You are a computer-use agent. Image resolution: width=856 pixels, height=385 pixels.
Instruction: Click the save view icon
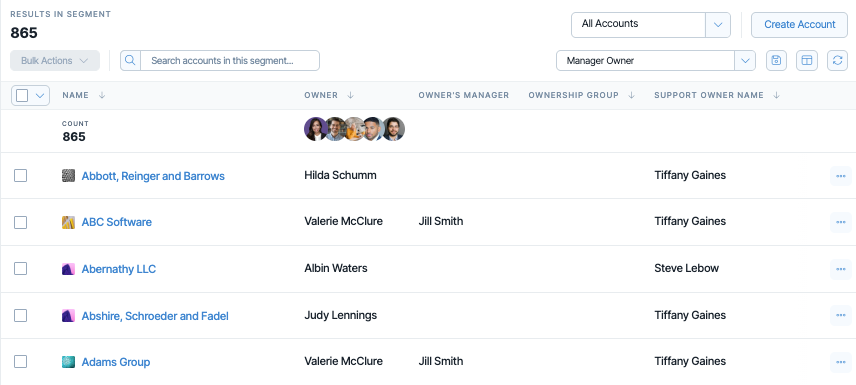click(776, 61)
